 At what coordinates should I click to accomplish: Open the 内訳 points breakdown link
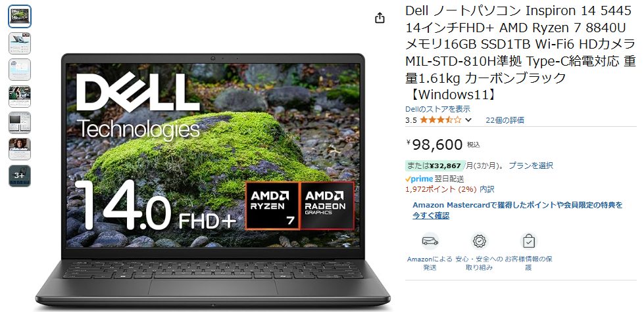(x=487, y=189)
